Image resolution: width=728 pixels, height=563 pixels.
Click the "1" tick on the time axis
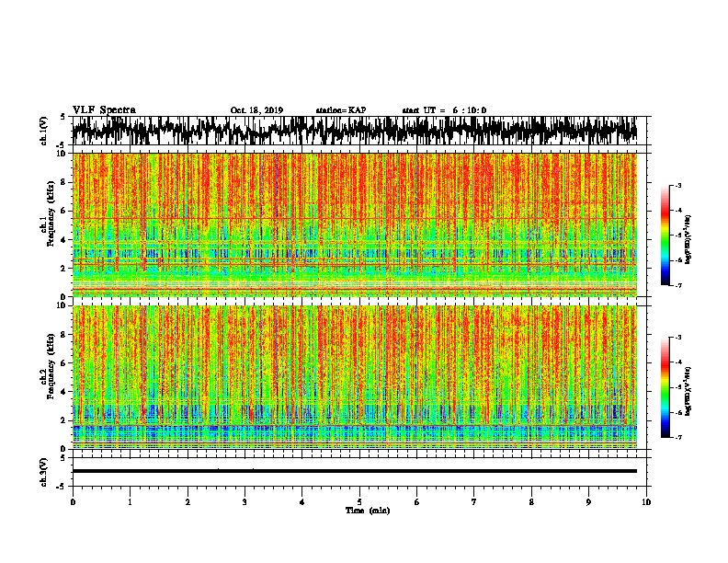(131, 502)
